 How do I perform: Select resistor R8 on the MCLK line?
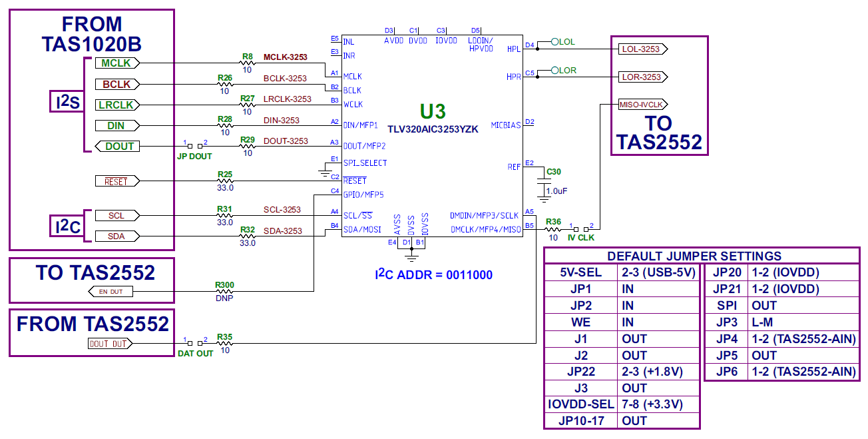(x=247, y=63)
